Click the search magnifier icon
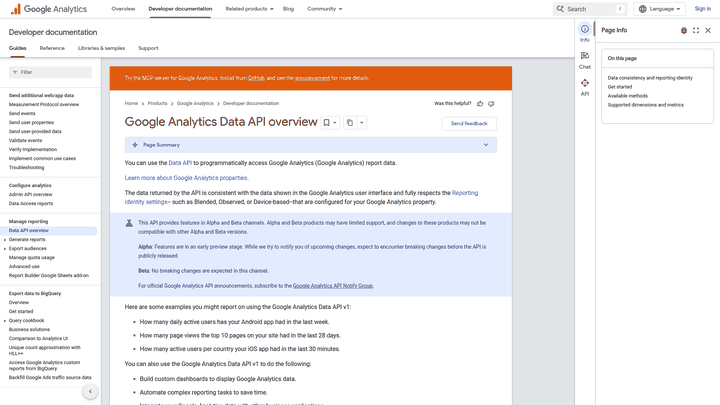This screenshot has width=720, height=405. [560, 9]
